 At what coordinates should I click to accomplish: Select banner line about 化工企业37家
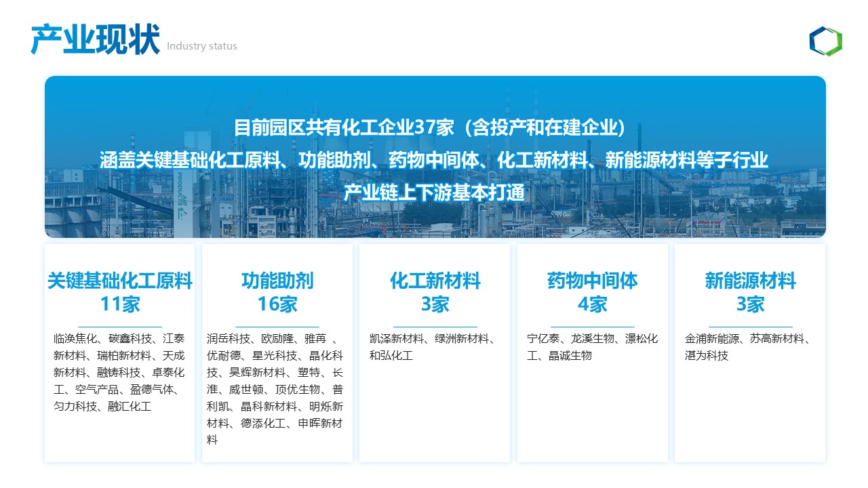click(434, 127)
